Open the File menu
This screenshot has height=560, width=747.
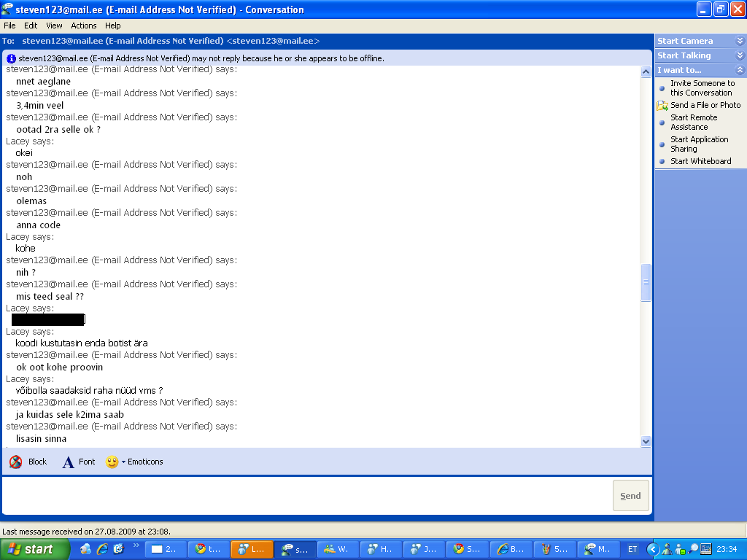tap(9, 26)
